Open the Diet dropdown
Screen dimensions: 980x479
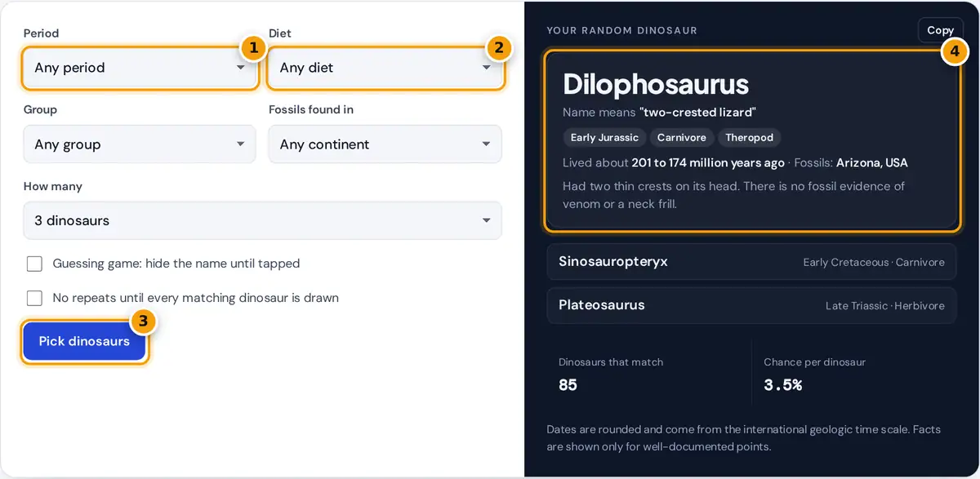(385, 68)
